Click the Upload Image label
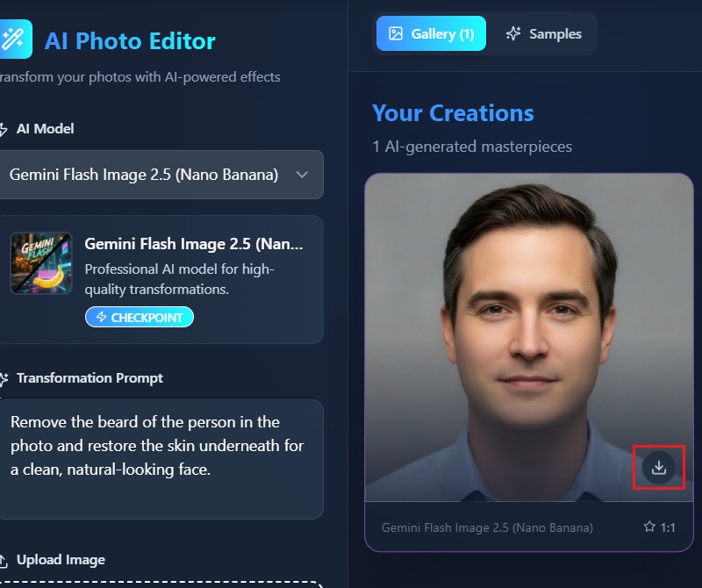 (x=61, y=560)
